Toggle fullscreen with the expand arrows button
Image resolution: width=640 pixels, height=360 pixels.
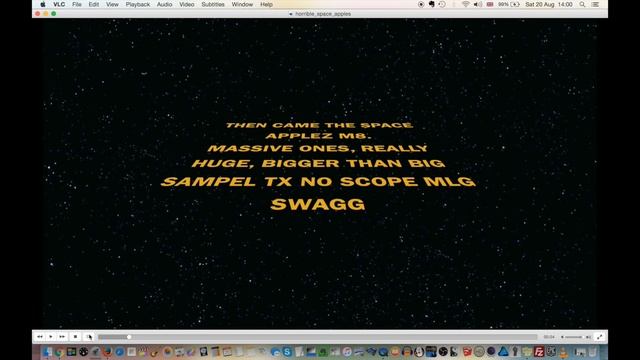tap(600, 337)
